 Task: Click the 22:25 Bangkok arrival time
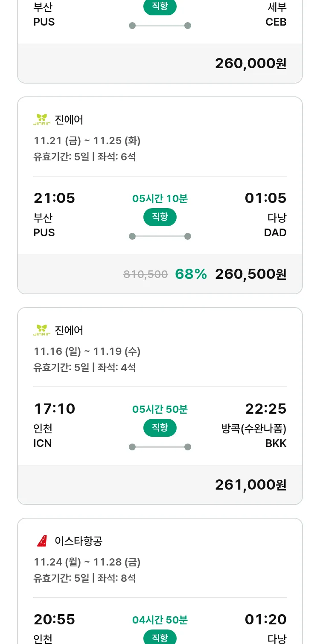[265, 409]
